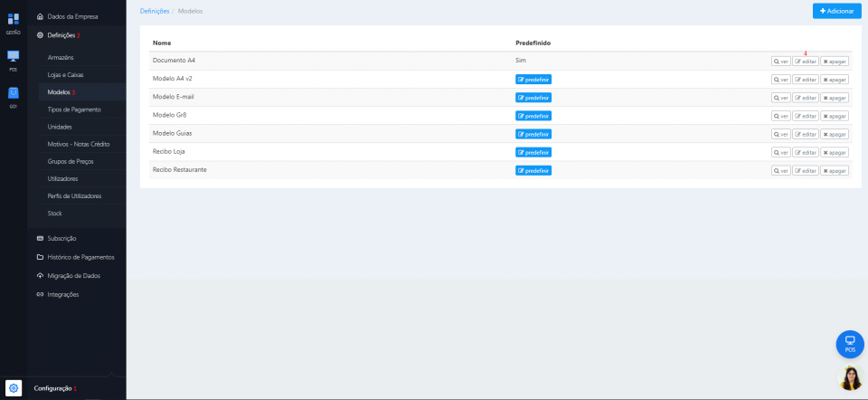868x400 pixels.
Task: Launch the floating blue POS button
Action: pyautogui.click(x=849, y=344)
